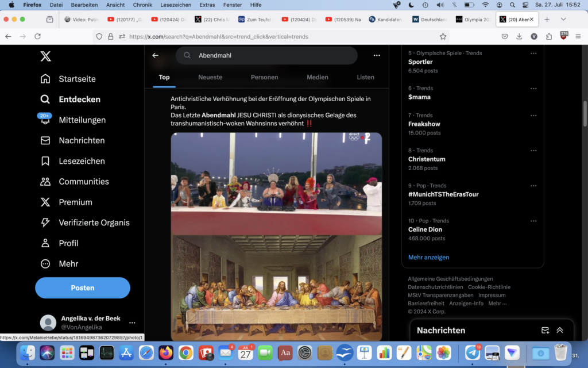
Task: Expand the Nachrichten drawer with chevrons
Action: coord(560,331)
